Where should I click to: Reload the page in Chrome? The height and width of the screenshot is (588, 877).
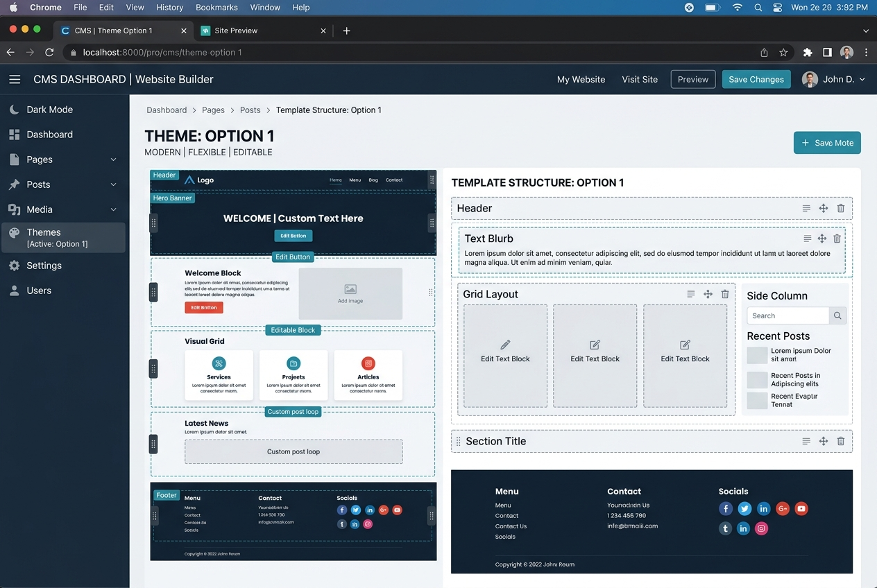49,53
